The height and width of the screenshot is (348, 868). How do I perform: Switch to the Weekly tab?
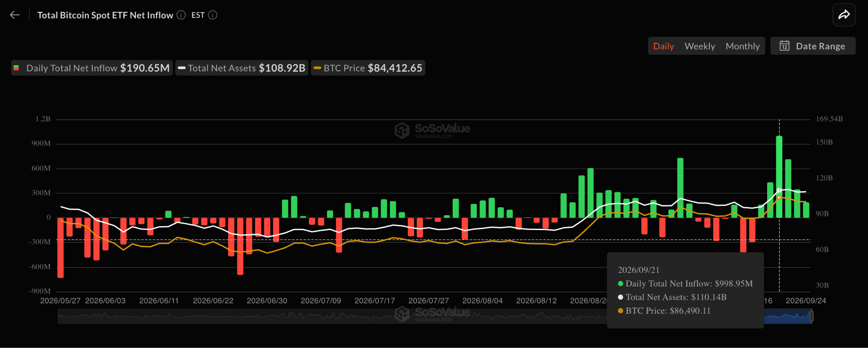tap(700, 46)
